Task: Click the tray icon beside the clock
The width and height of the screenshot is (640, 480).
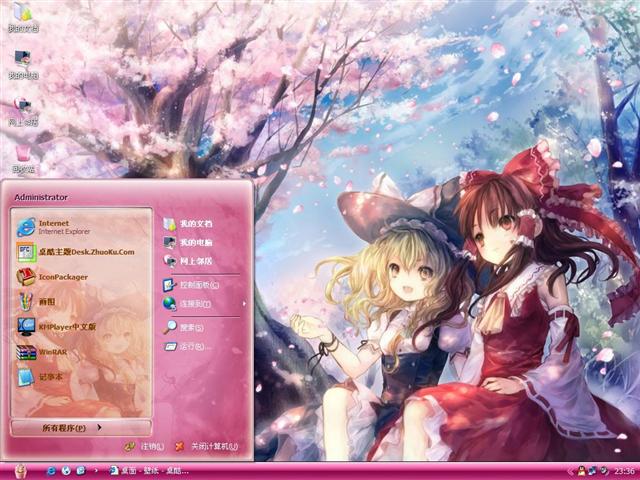Action: coord(604,471)
